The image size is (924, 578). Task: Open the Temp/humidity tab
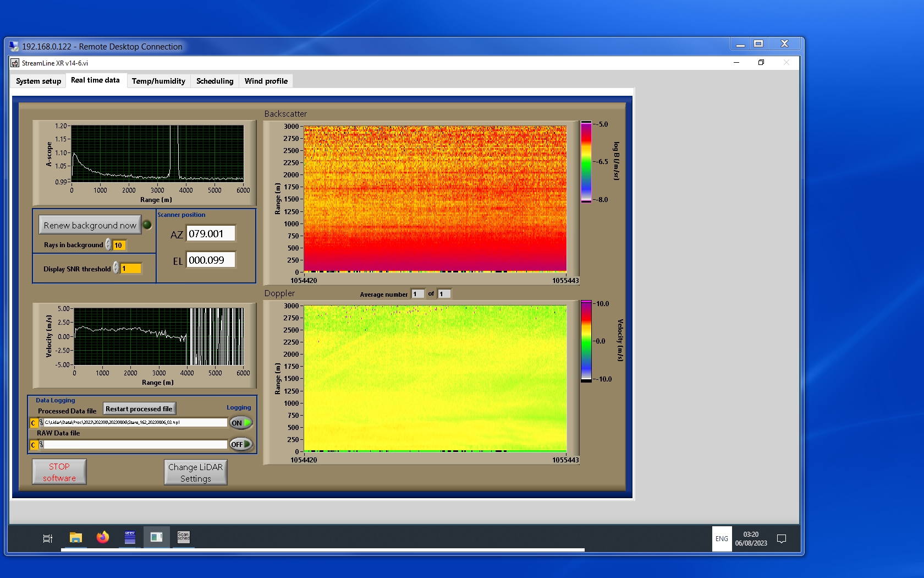pyautogui.click(x=158, y=81)
